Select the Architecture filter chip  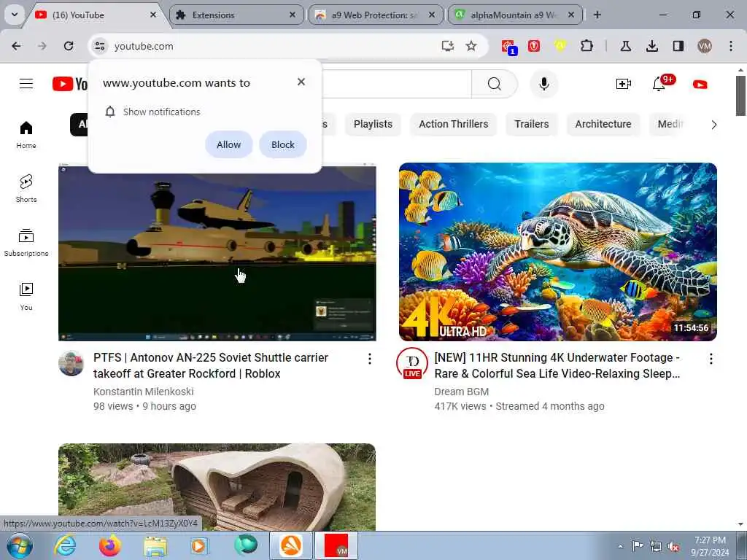click(603, 124)
